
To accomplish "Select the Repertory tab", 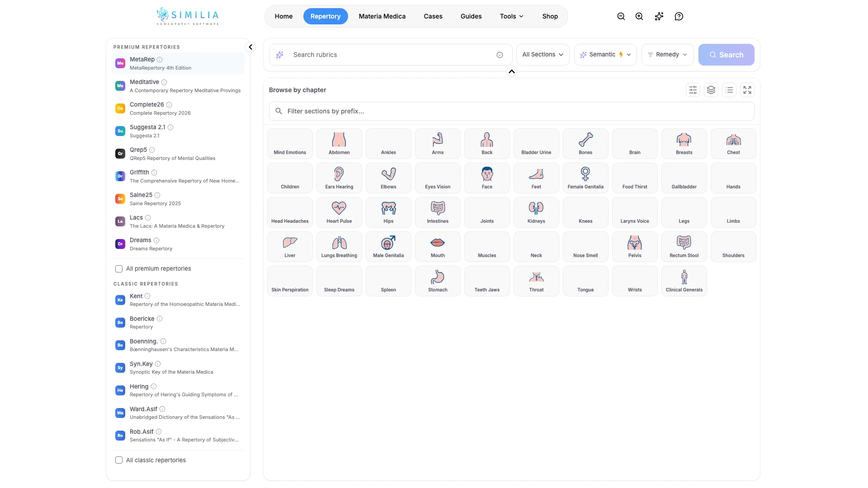I will click(x=325, y=16).
